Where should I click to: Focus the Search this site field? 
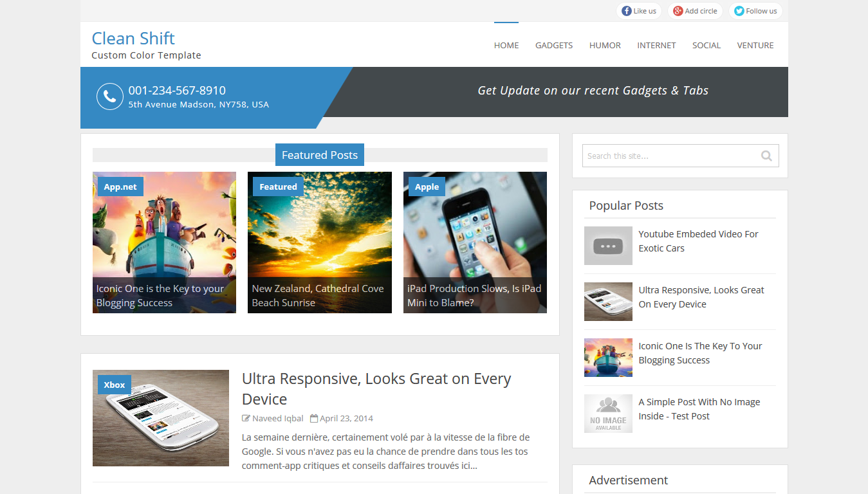click(x=681, y=156)
